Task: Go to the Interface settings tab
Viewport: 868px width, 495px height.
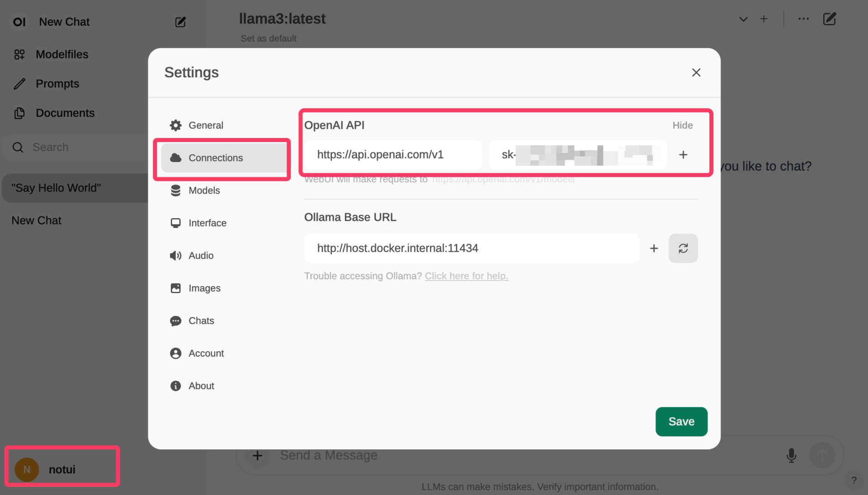Action: [207, 223]
